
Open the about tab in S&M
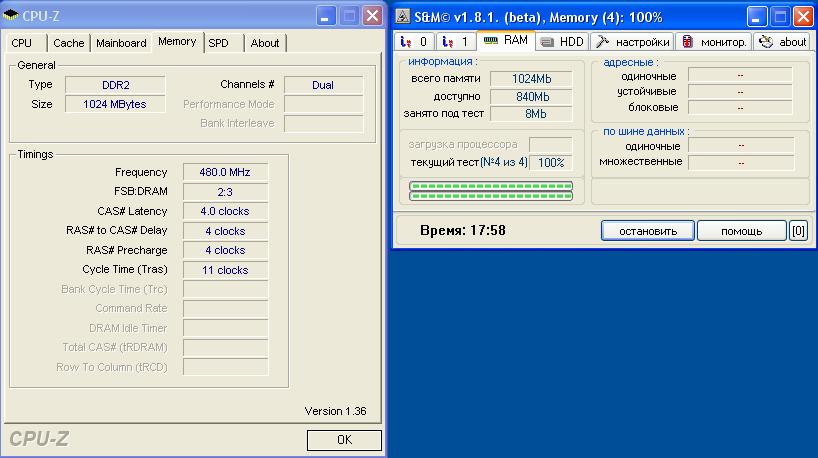[x=783, y=42]
